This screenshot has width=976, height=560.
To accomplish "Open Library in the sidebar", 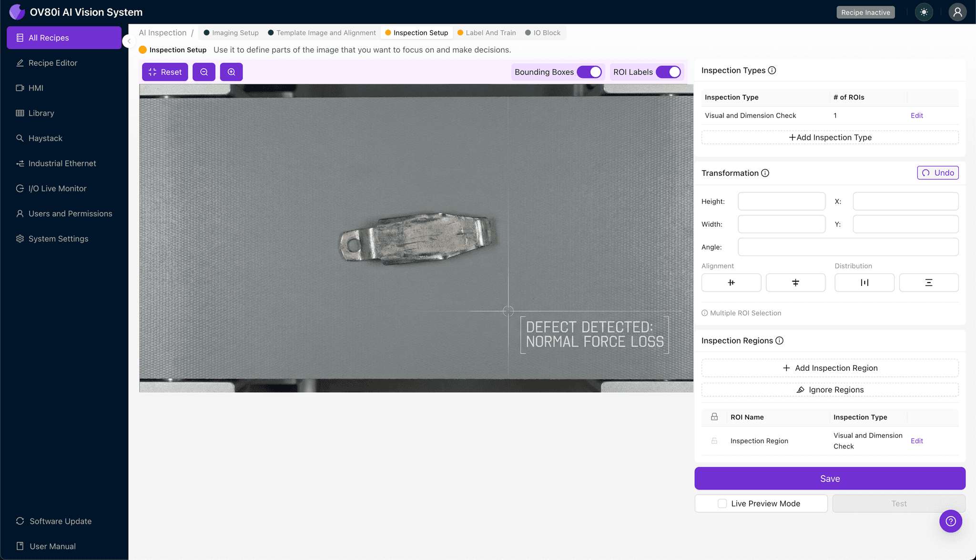I will [64, 113].
